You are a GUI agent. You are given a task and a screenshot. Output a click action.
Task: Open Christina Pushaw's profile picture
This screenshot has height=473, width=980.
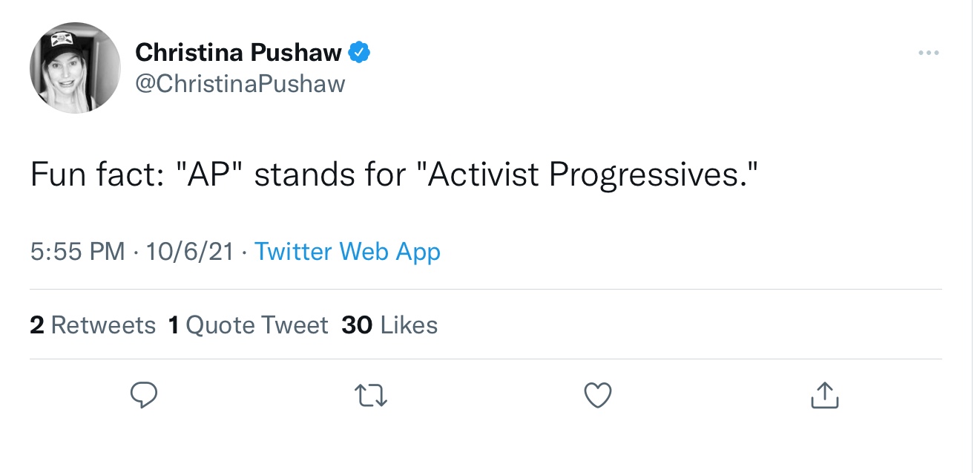click(75, 68)
